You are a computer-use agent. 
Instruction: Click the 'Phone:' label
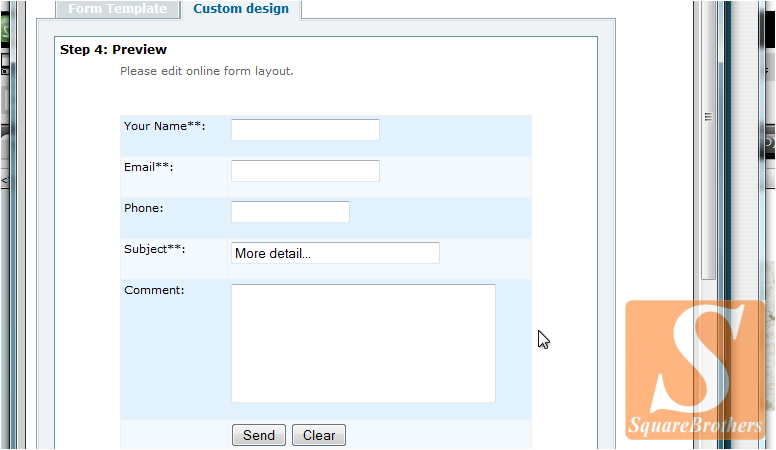click(143, 208)
